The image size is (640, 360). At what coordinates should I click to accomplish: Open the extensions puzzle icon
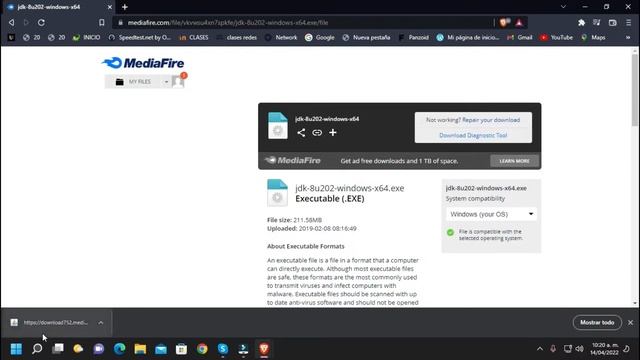[x=581, y=23]
